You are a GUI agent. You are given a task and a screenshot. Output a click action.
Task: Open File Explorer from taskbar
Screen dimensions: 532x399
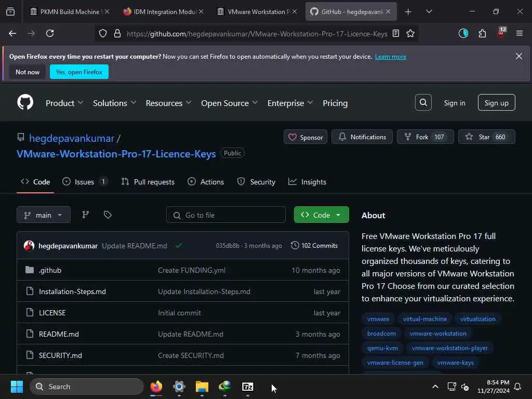tap(202, 387)
